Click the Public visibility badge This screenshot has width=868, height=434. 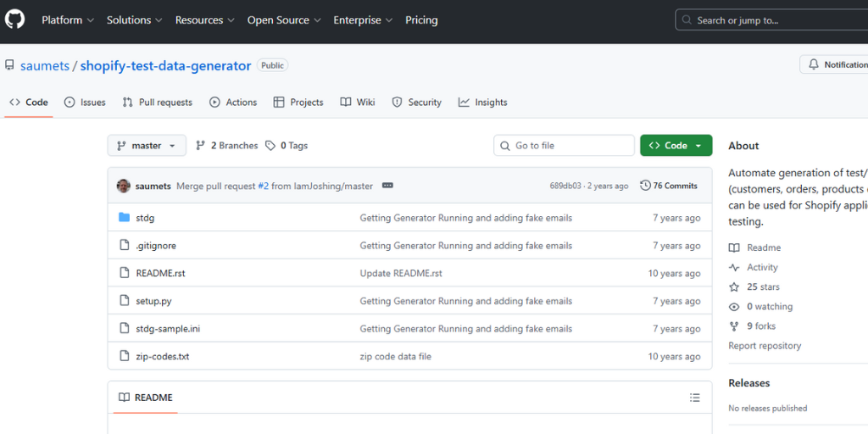coord(272,65)
